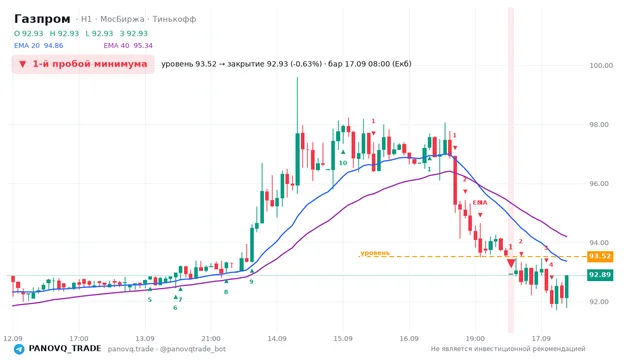Click the '100.00' price axis label
Screen dimensions: 640x360
601,65
